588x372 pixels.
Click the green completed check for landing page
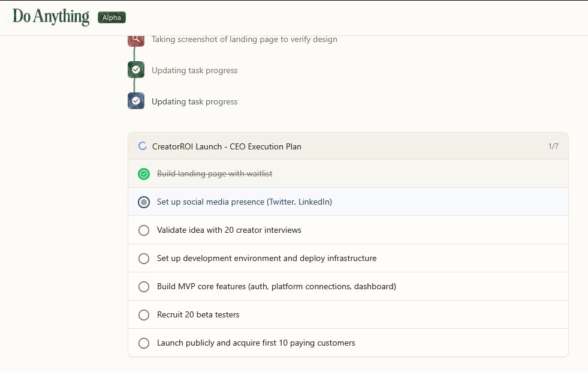click(x=144, y=174)
